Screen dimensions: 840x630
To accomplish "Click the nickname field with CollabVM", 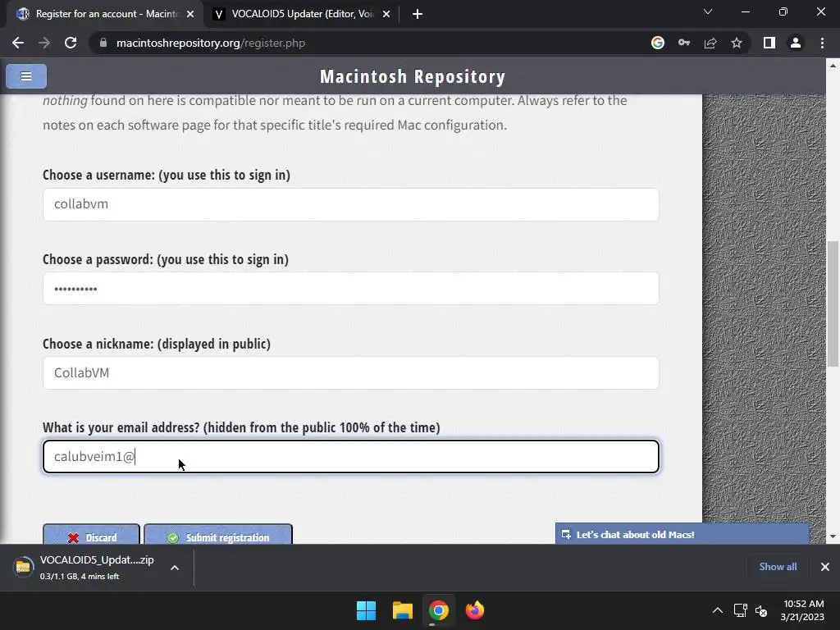I will (351, 373).
